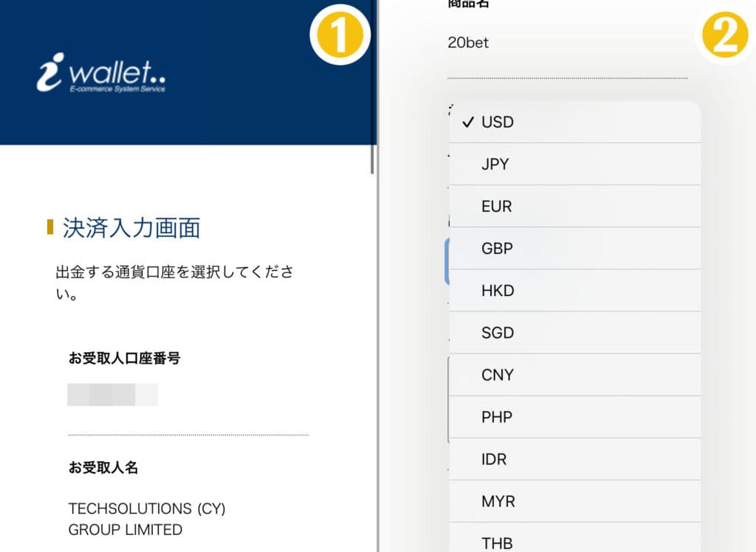Viewport: 756px width, 552px height.
Task: Select THB at the list bottom
Action: pyautogui.click(x=574, y=538)
